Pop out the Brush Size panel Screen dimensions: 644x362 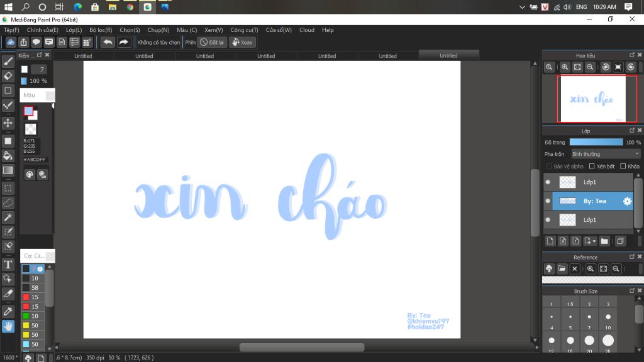[632, 290]
